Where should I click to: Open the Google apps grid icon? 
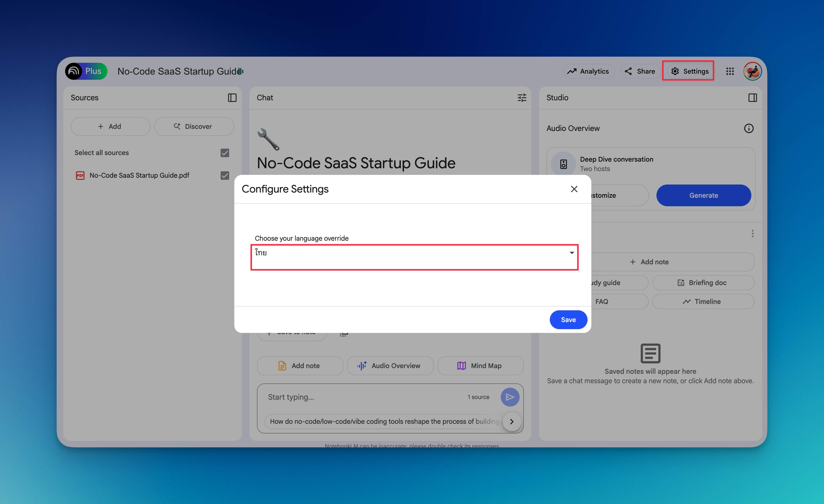click(730, 71)
